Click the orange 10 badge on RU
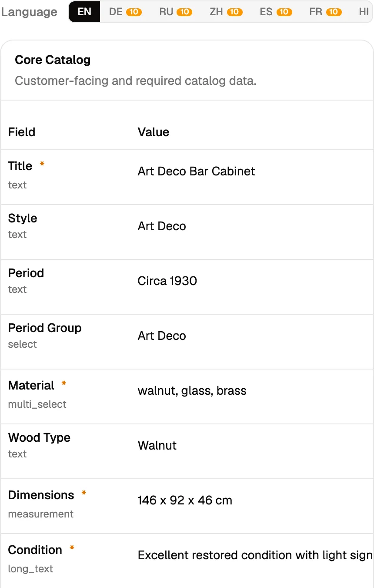The height and width of the screenshot is (588, 374). 184,12
